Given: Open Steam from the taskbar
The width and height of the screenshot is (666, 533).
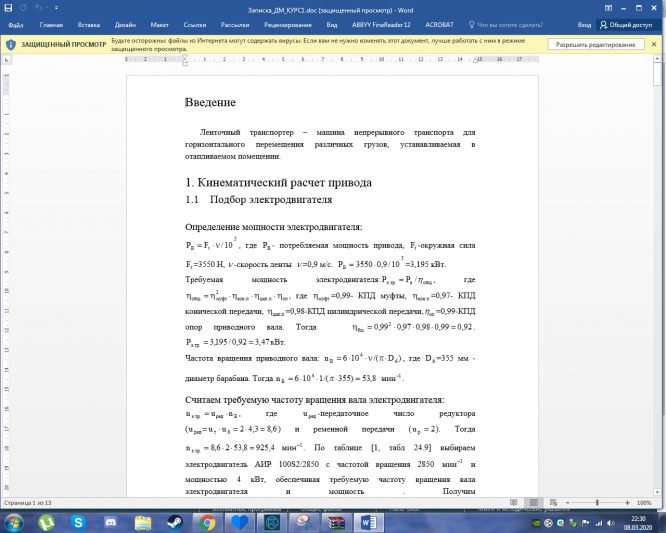Looking at the screenshot, I should tap(175, 522).
